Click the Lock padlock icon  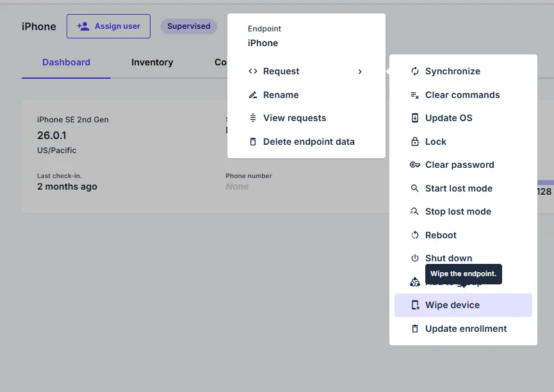pos(415,142)
